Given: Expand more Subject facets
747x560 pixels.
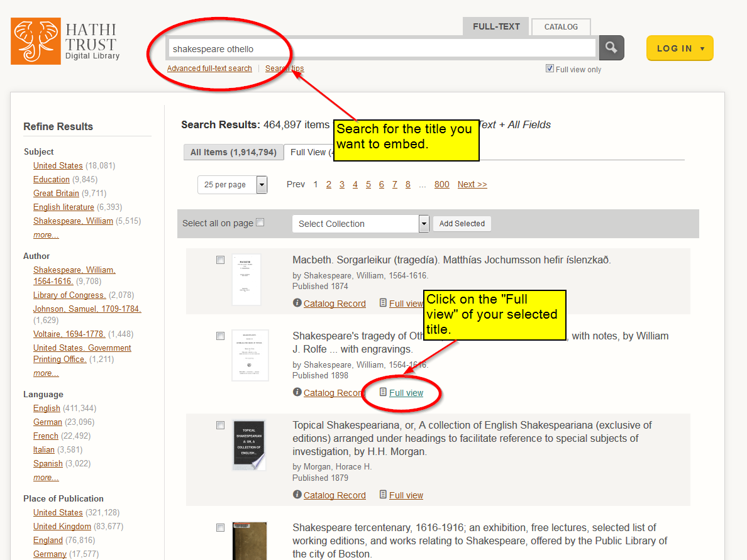Looking at the screenshot, I should coord(46,235).
